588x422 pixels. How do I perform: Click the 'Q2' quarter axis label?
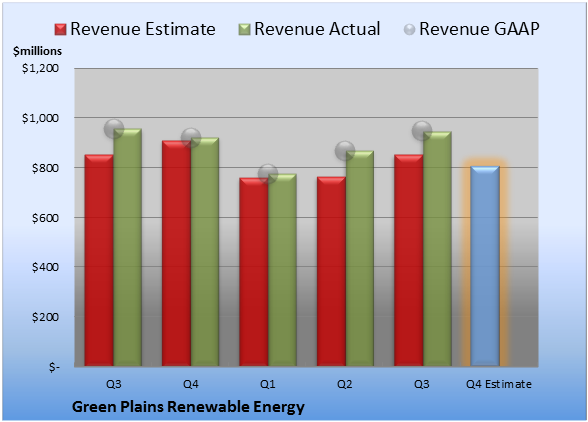pos(345,384)
